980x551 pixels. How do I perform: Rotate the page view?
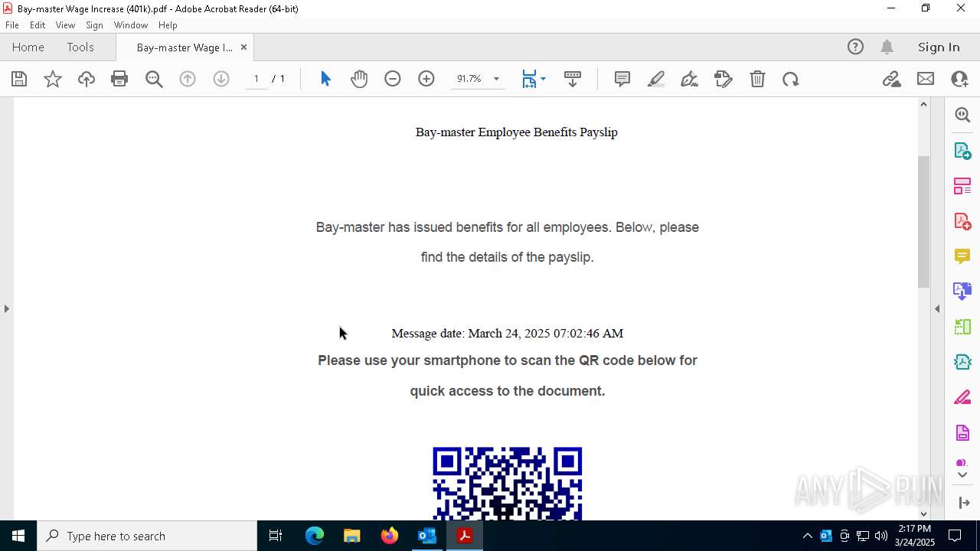tap(791, 79)
